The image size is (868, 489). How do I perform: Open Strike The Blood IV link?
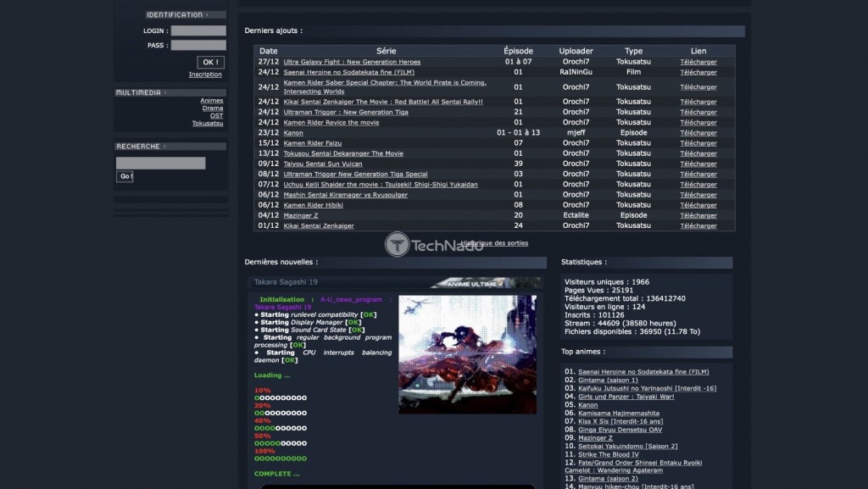[x=609, y=455]
